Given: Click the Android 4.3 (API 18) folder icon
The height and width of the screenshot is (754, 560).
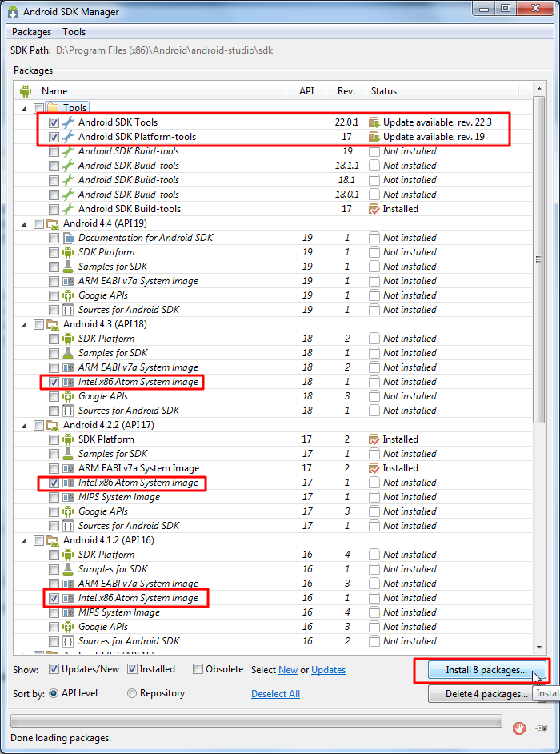Looking at the screenshot, I should point(52,324).
